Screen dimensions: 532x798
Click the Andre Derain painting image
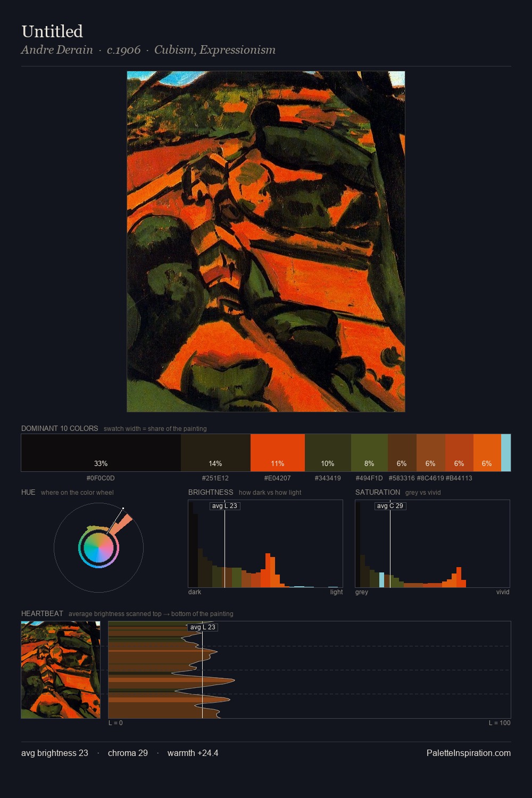pyautogui.click(x=266, y=242)
